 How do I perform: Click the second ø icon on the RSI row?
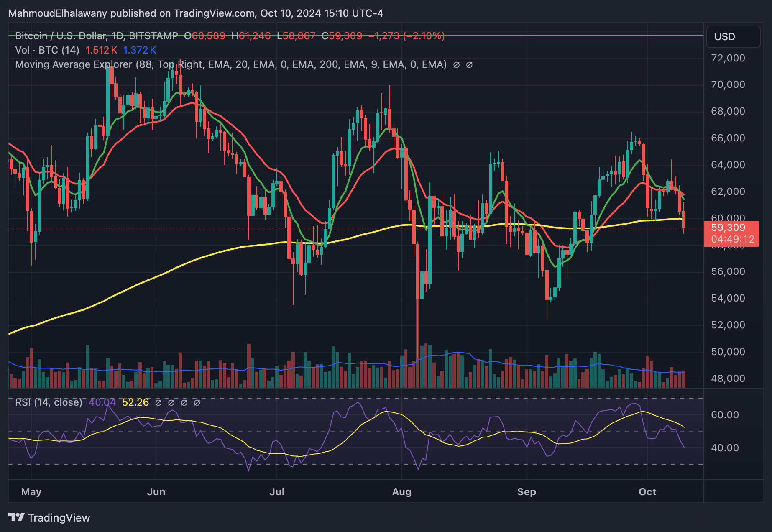point(171,402)
